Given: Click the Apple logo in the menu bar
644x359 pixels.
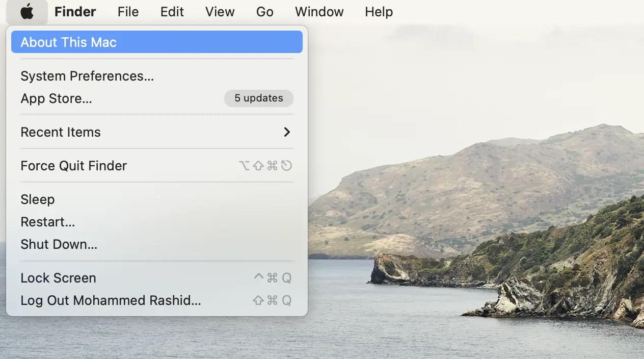Looking at the screenshot, I should [x=27, y=12].
